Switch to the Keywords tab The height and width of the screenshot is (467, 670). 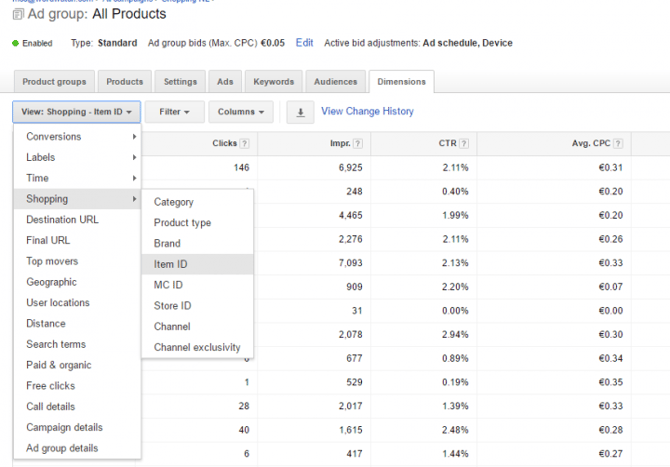coord(273,82)
